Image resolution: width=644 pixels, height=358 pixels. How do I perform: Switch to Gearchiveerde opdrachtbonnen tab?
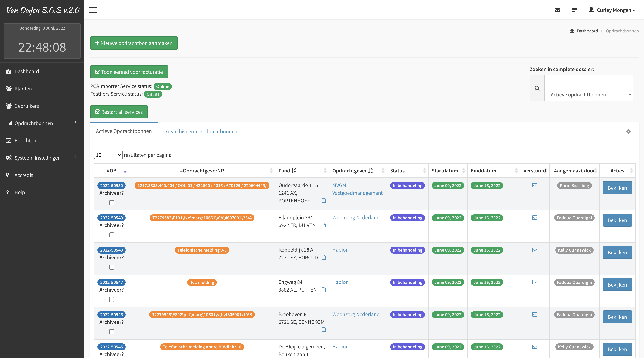[x=201, y=131]
